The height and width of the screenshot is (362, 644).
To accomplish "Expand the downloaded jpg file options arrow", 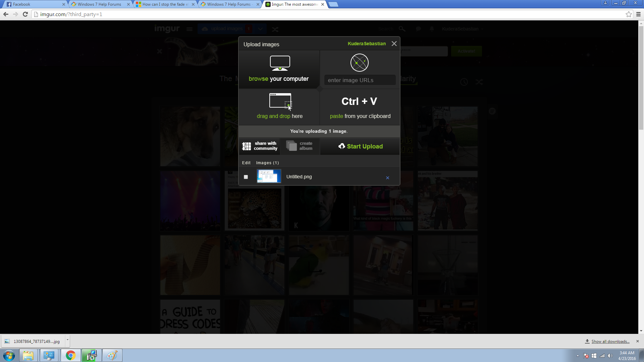I will (67, 340).
